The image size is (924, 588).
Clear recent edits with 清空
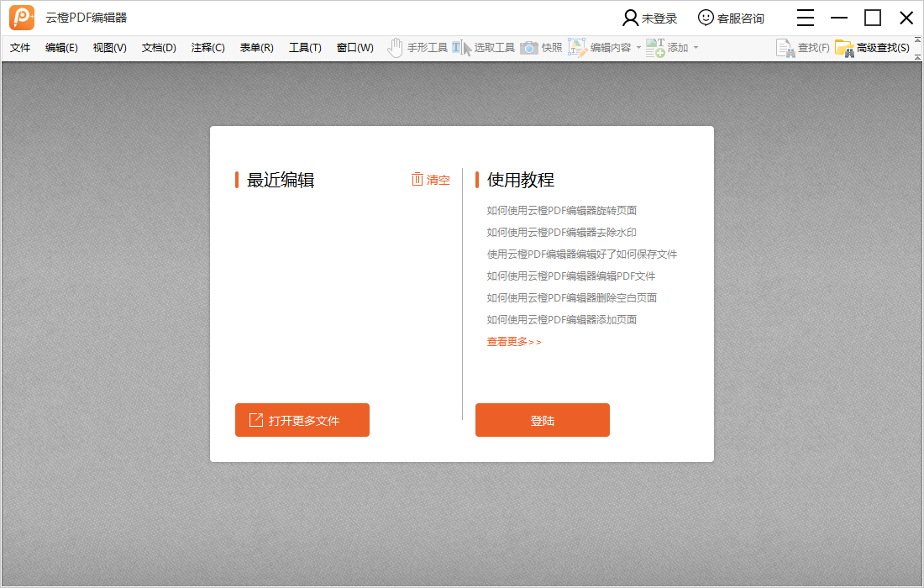tap(431, 180)
